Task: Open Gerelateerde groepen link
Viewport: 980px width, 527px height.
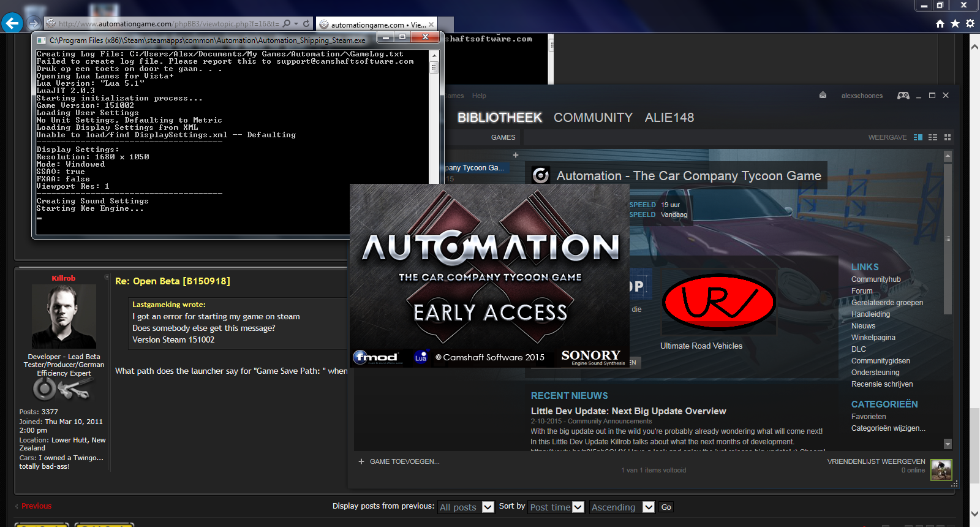Action: (x=887, y=303)
